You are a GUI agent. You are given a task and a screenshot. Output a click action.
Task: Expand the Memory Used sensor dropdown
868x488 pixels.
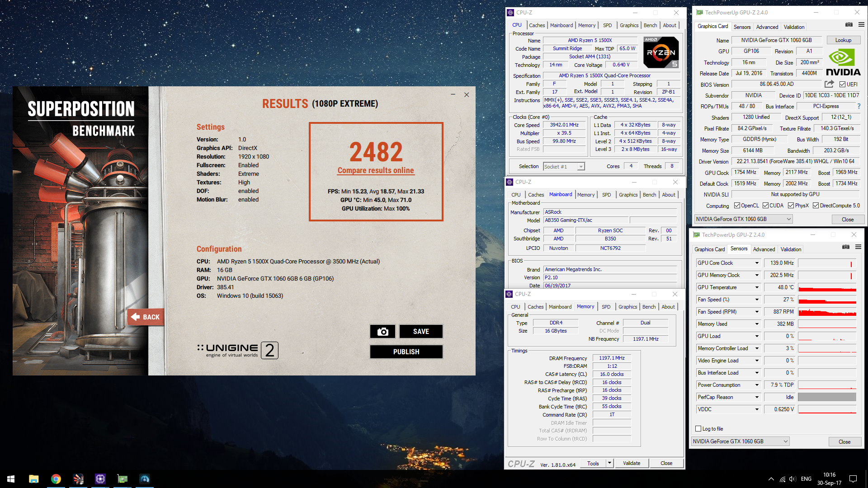[x=757, y=324]
